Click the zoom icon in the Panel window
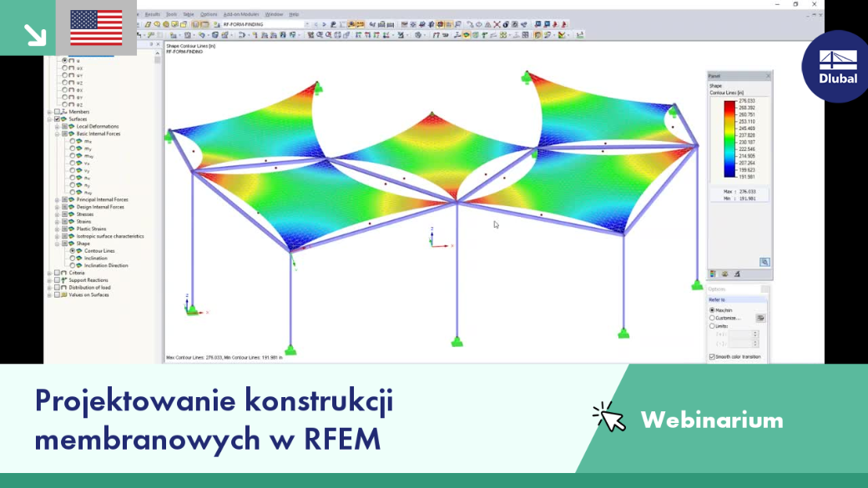Viewport: 868px width, 488px height. coord(765,262)
